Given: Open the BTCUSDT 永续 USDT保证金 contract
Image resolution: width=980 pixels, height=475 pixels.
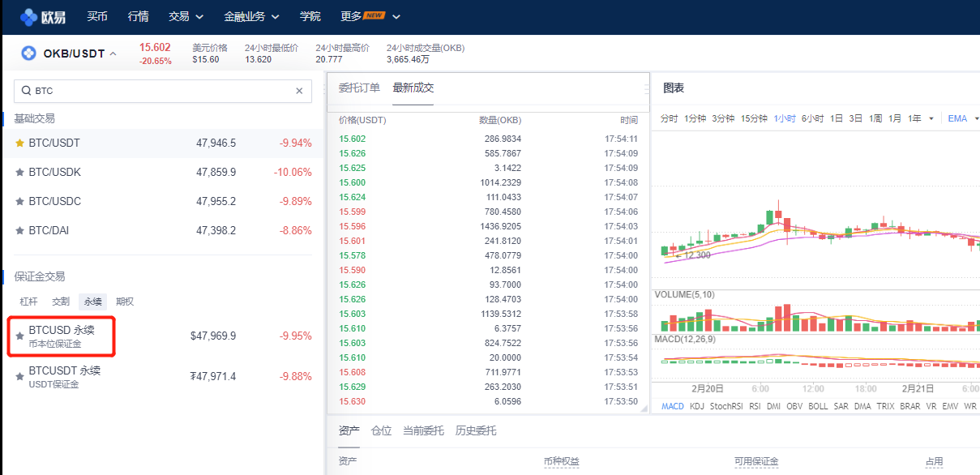Looking at the screenshot, I should click(163, 376).
